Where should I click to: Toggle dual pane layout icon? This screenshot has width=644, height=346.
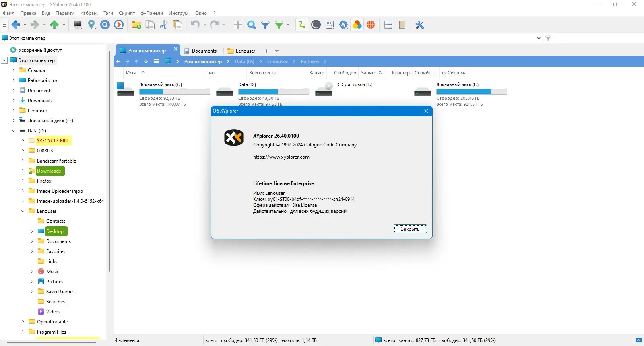point(388,25)
